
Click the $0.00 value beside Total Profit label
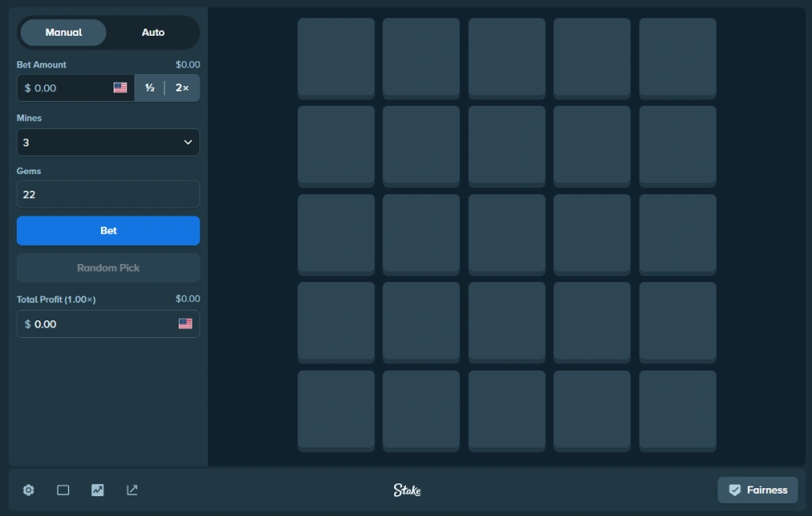coord(188,299)
